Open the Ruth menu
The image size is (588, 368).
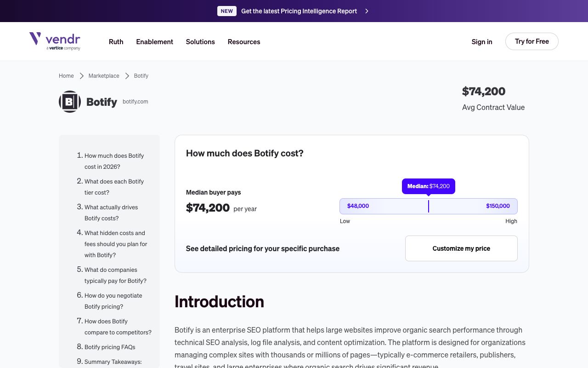click(116, 42)
